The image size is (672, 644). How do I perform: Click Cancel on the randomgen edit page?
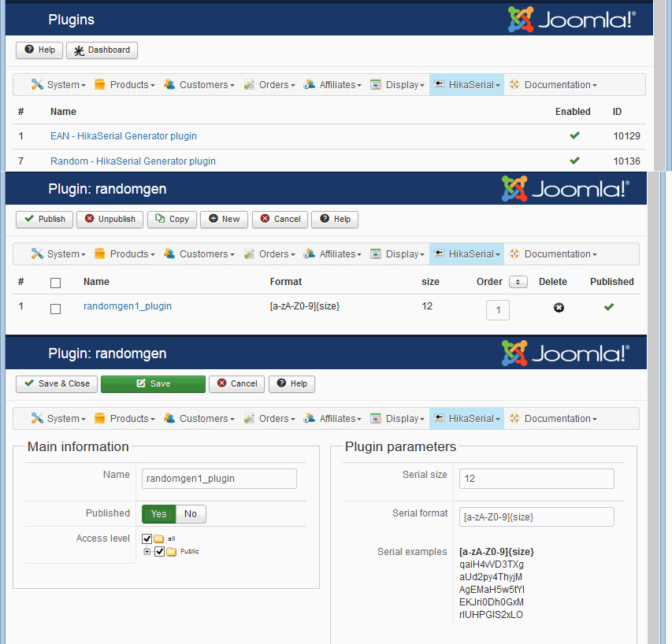coord(236,384)
